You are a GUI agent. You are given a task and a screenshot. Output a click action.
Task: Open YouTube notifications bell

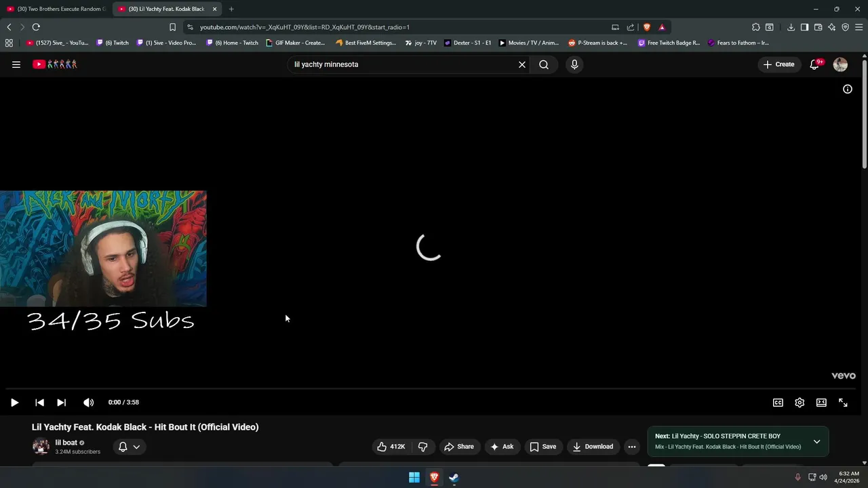point(814,64)
